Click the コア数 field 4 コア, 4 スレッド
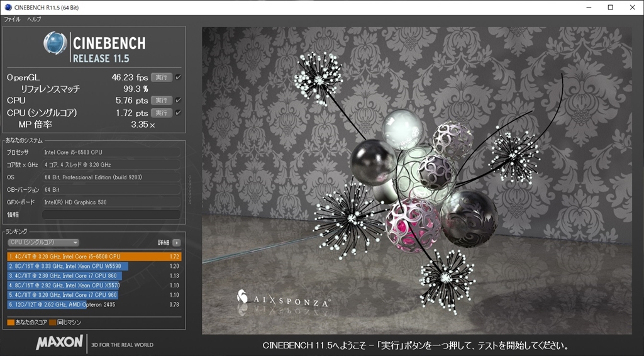 111,165
